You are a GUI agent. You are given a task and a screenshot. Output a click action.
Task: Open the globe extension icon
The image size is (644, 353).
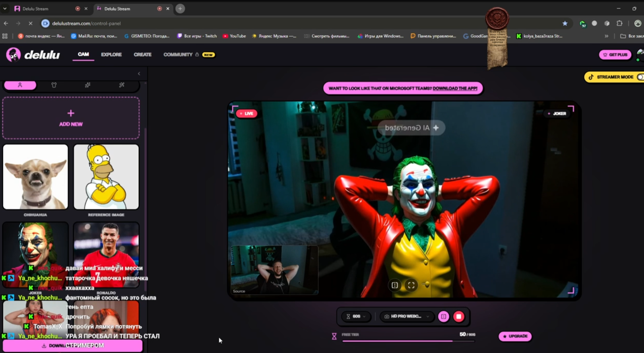(594, 23)
